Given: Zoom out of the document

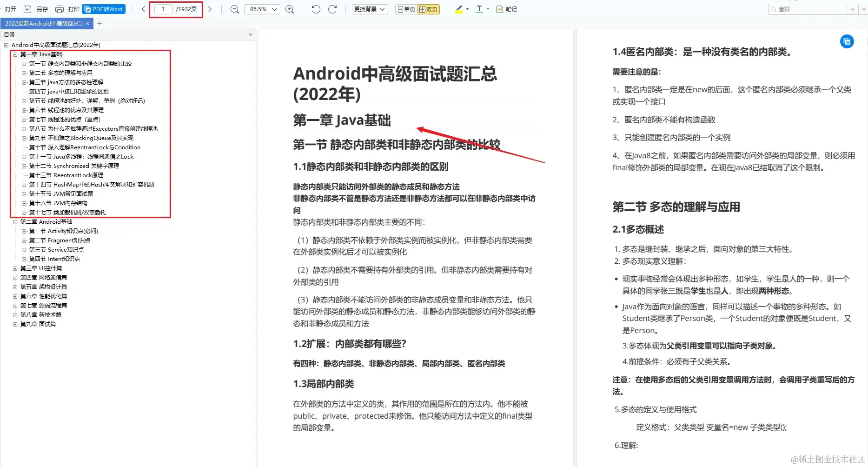Looking at the screenshot, I should tap(234, 9).
